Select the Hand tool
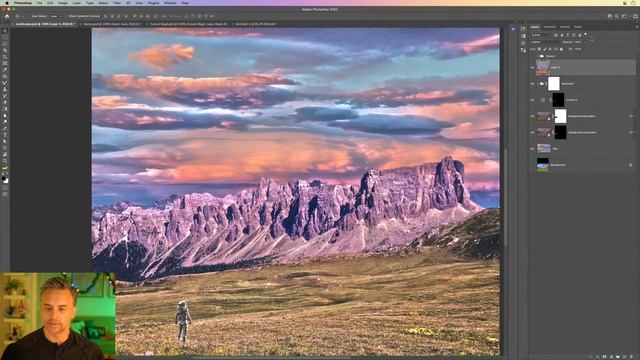 pos(5,155)
